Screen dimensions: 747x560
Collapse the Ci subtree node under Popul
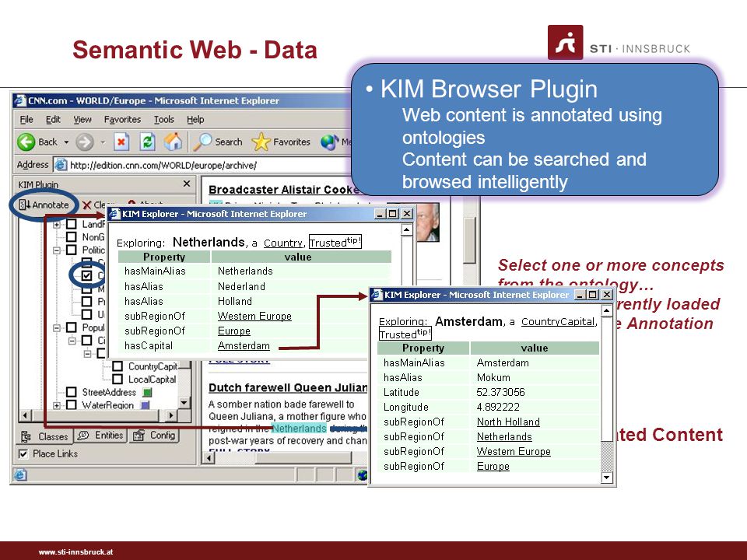pos(72,341)
